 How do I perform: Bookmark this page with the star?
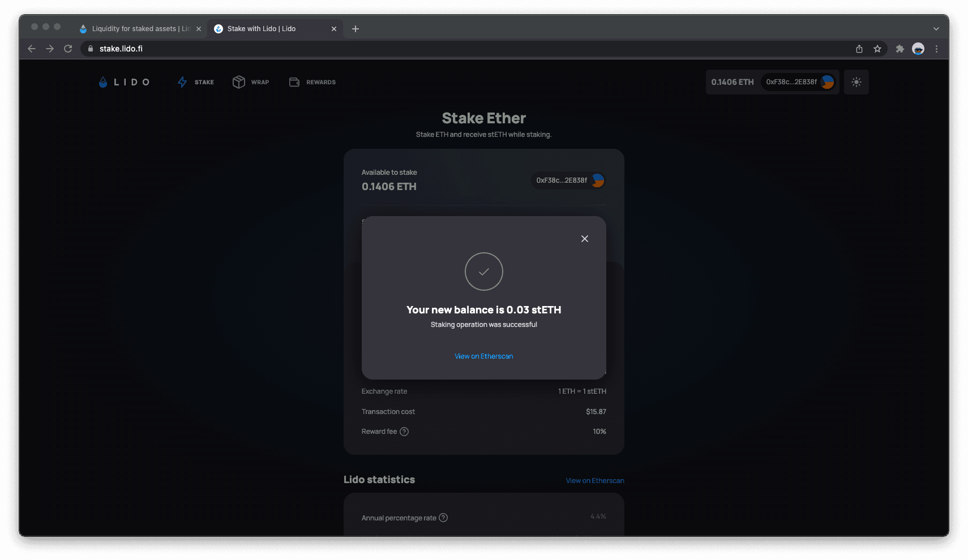pyautogui.click(x=877, y=49)
